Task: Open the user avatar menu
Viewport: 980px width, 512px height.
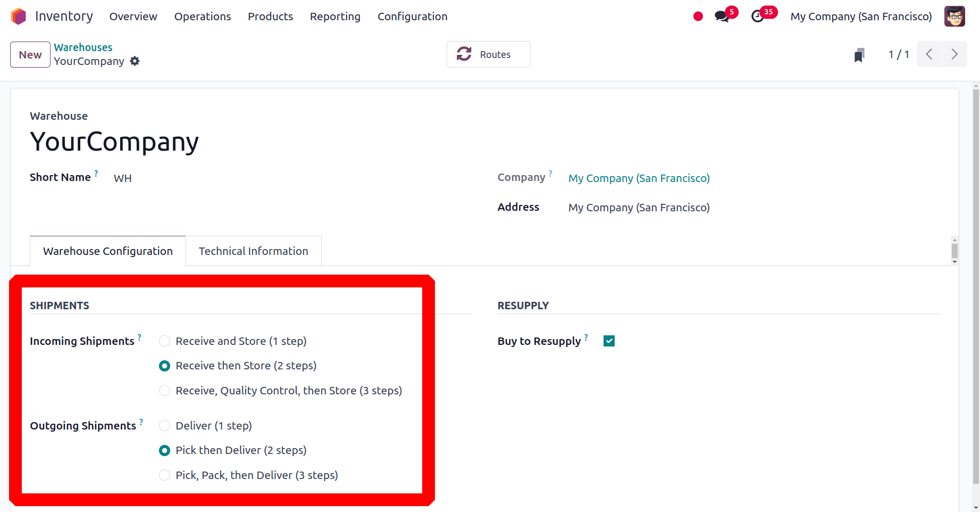Action: [954, 16]
